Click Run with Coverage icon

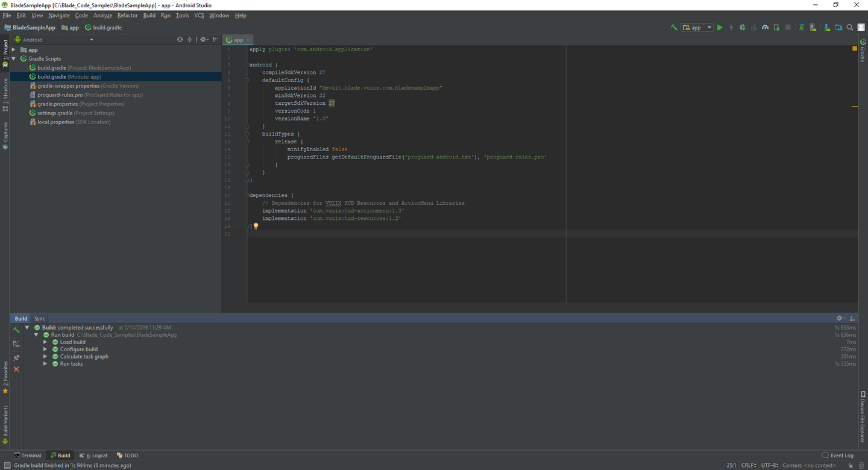(753, 28)
